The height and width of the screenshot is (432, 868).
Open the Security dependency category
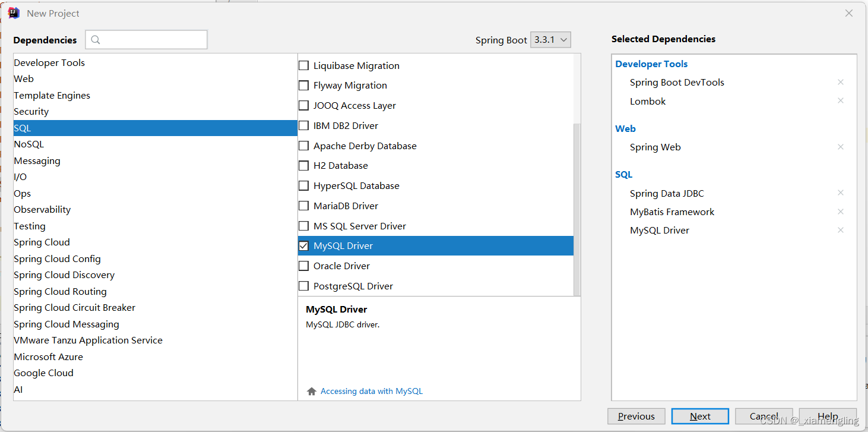[31, 112]
